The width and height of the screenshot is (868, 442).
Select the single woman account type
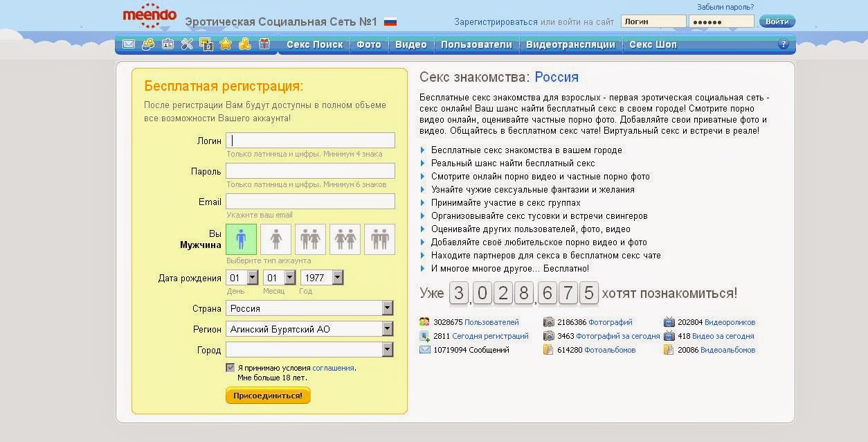(x=275, y=239)
